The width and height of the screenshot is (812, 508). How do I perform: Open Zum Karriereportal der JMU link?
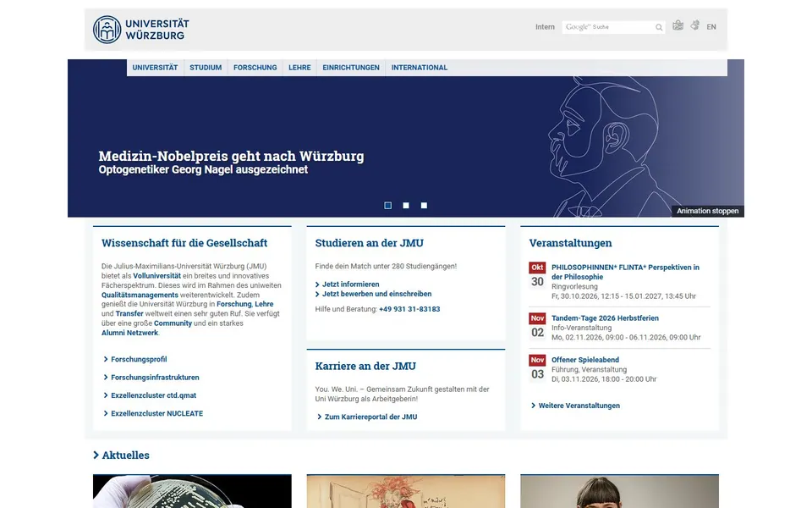tap(370, 417)
